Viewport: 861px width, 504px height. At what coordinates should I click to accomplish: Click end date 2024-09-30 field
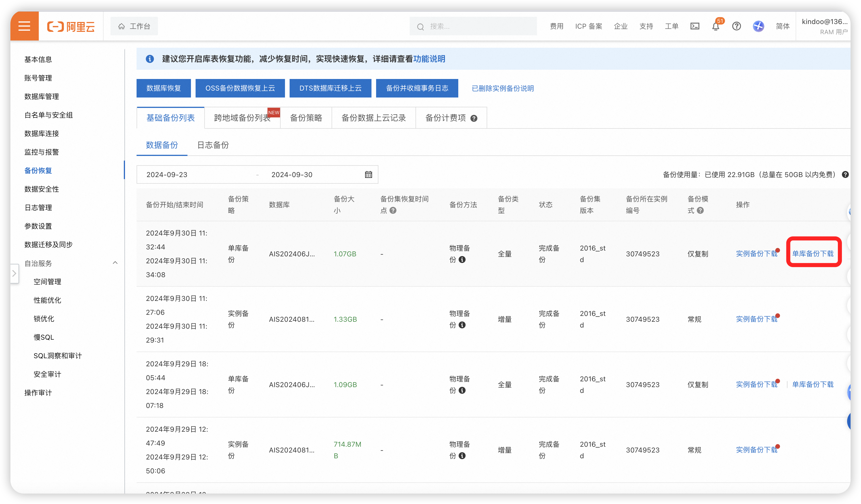point(292,174)
